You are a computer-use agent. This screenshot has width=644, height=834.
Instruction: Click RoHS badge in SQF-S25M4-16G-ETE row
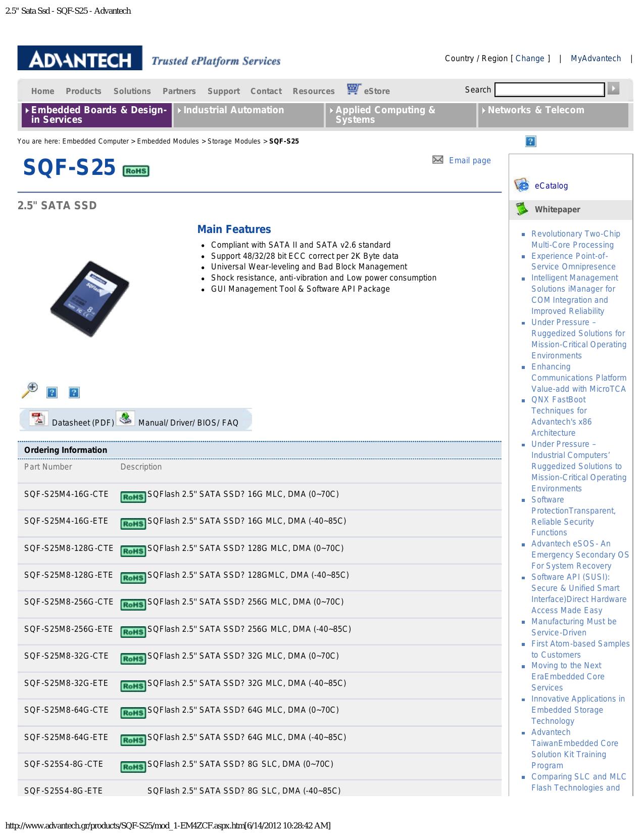(133, 524)
